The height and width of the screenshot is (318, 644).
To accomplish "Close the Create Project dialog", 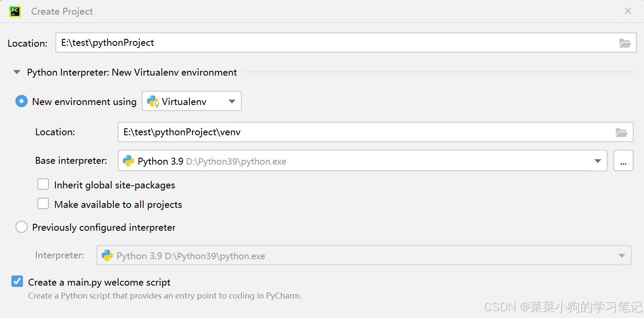I will click(x=628, y=11).
